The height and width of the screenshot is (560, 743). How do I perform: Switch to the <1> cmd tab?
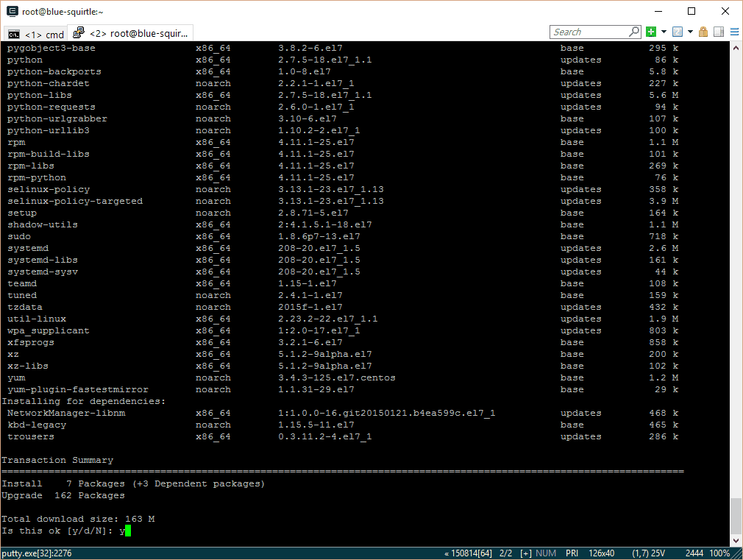tap(35, 35)
